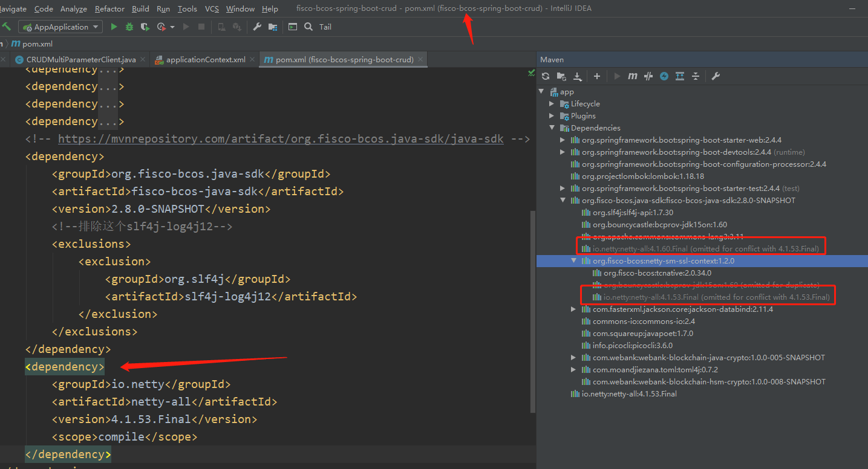
Task: Open the profiler run options dropdown arrow
Action: [172, 27]
